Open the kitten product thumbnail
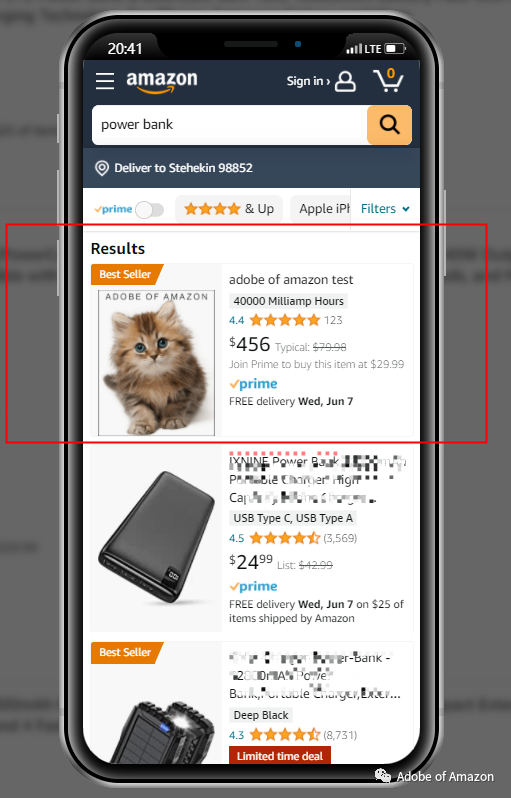Viewport: 511px width, 798px height. pyautogui.click(x=156, y=363)
